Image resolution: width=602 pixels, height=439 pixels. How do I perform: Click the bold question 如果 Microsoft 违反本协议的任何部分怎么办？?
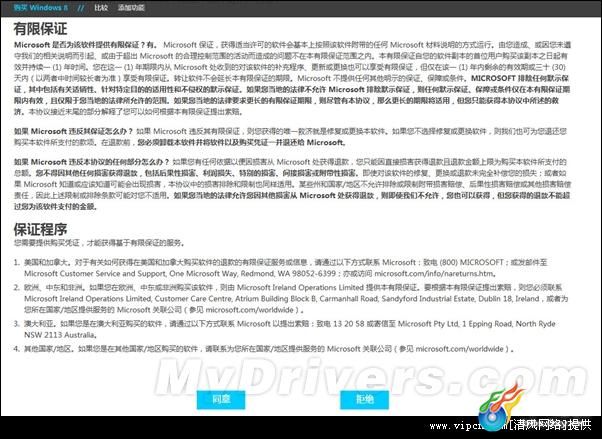92,162
